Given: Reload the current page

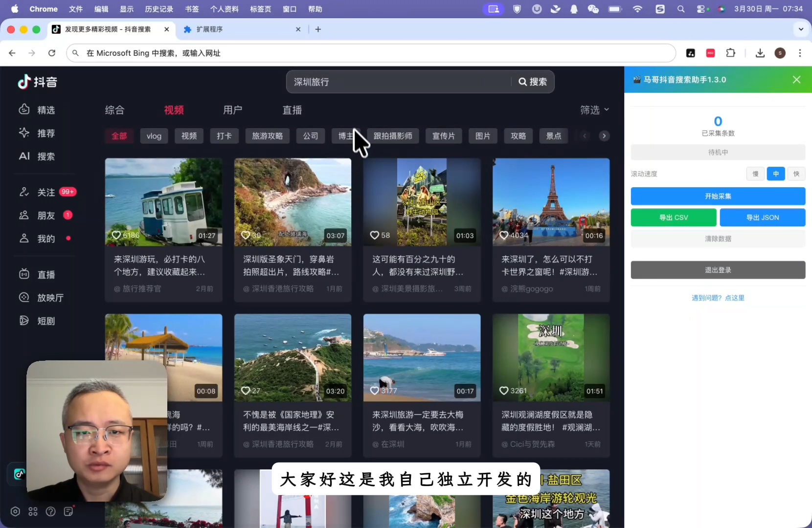Looking at the screenshot, I should pos(52,53).
